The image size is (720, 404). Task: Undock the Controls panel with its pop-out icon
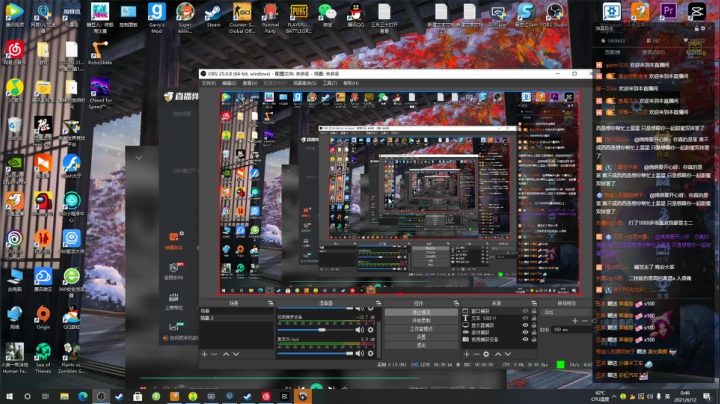456,303
